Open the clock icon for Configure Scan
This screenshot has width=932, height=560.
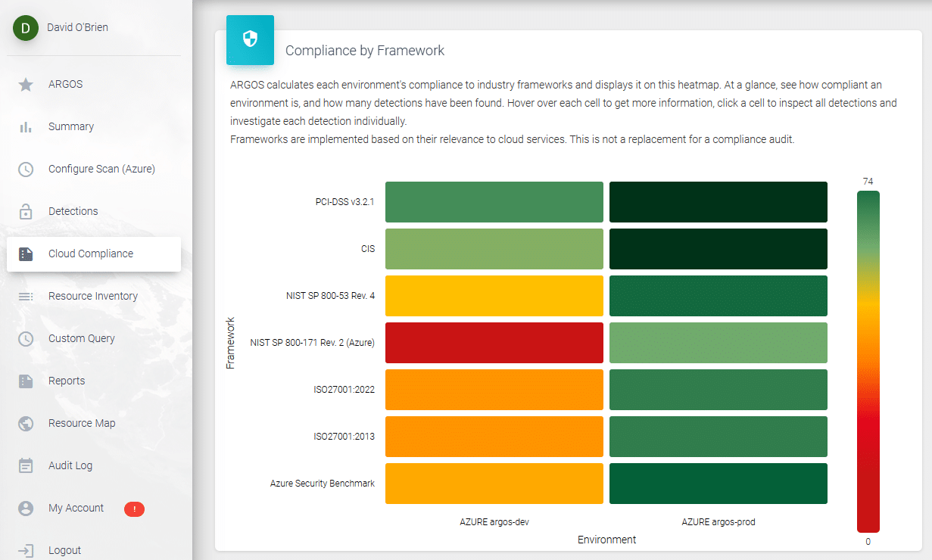(x=23, y=169)
